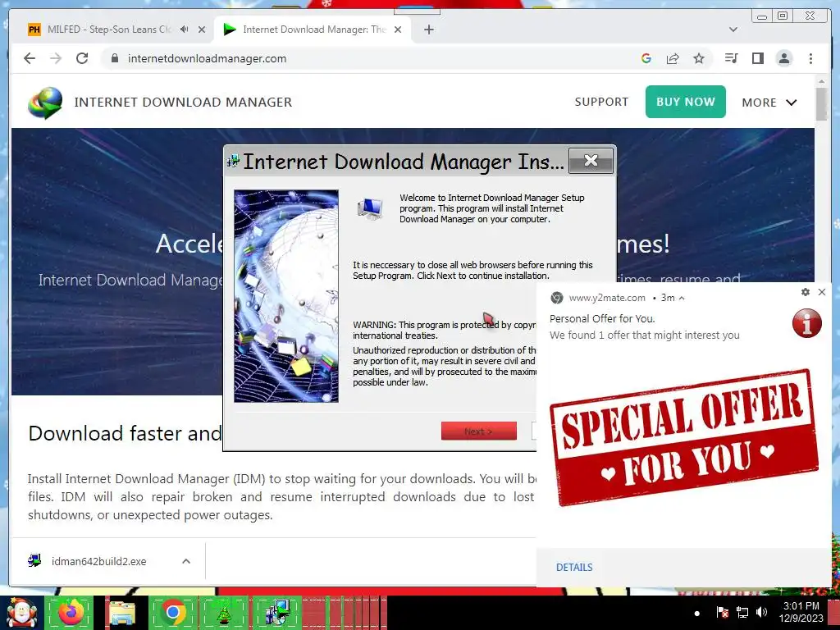Launch Firefox from the taskbar
This screenshot has width=840, height=630.
[71, 612]
